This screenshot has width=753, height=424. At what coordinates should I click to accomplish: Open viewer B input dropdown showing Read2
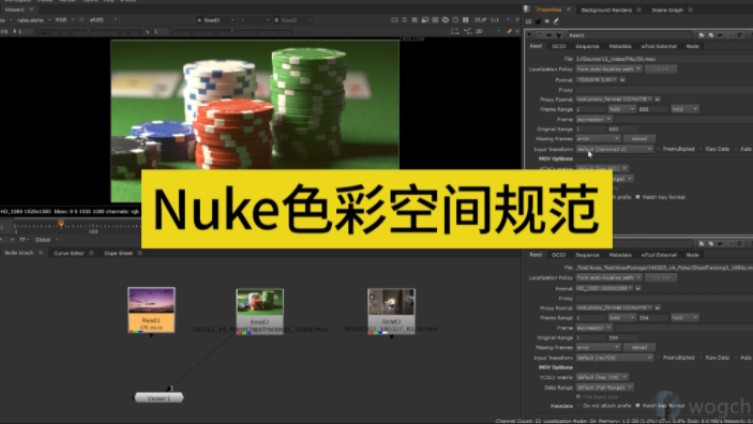pos(292,20)
